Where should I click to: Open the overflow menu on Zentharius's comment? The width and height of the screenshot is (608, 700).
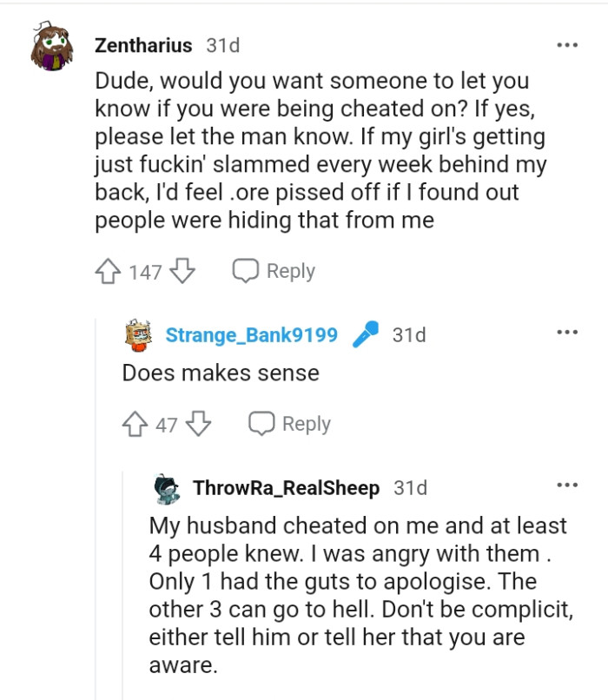click(568, 43)
